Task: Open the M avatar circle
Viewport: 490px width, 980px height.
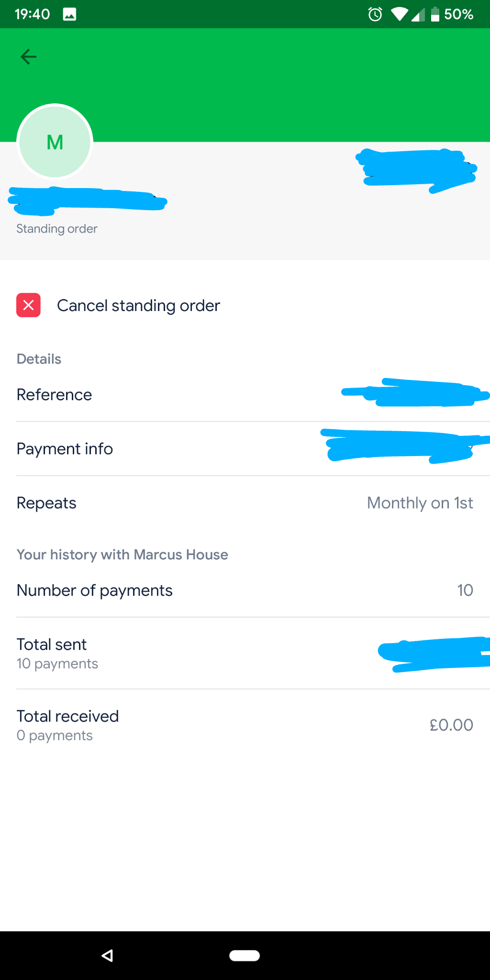Action: coord(55,142)
